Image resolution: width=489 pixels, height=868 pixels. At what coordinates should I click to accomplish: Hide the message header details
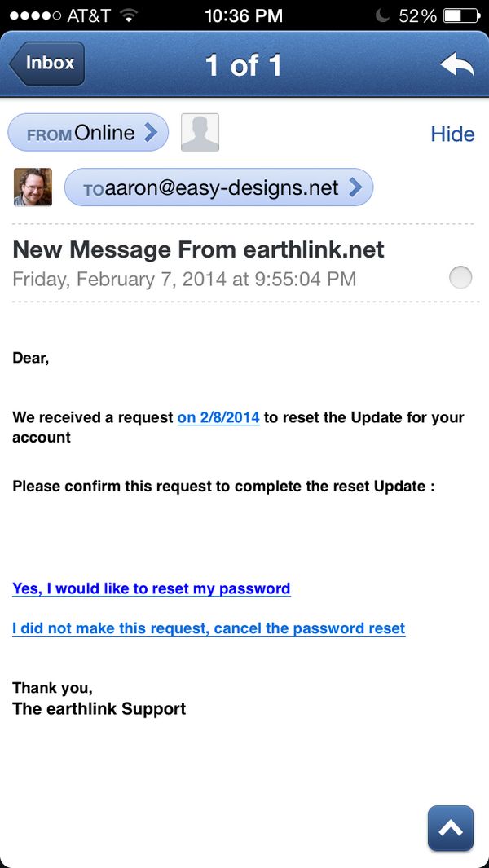pos(452,134)
